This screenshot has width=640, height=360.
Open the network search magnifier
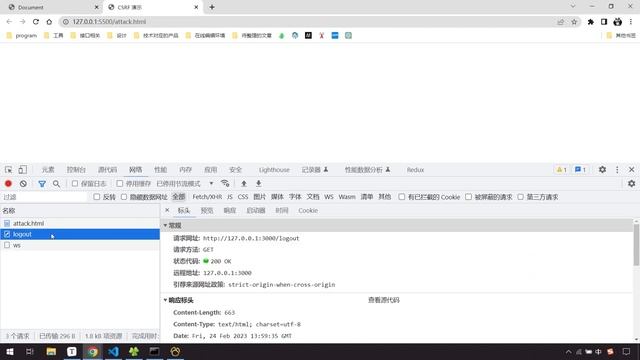[56, 184]
